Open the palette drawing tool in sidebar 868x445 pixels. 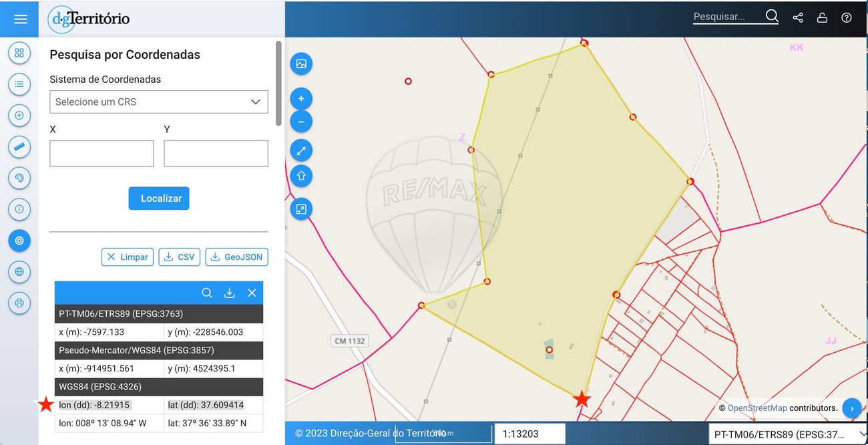pyautogui.click(x=19, y=178)
